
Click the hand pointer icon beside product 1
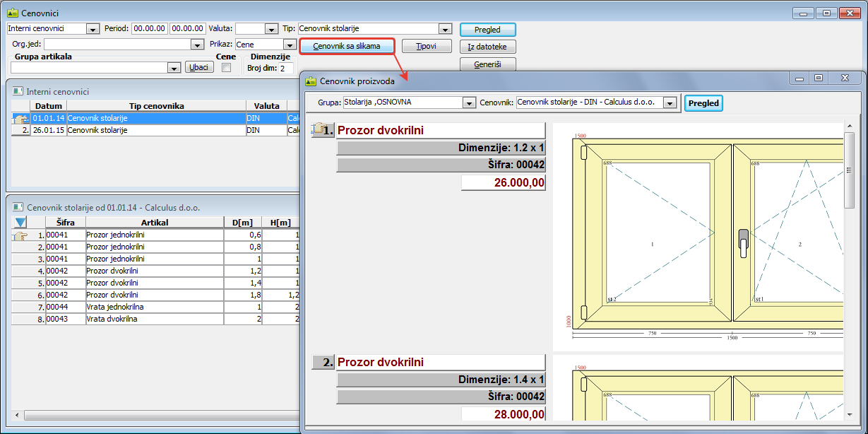pyautogui.click(x=321, y=130)
